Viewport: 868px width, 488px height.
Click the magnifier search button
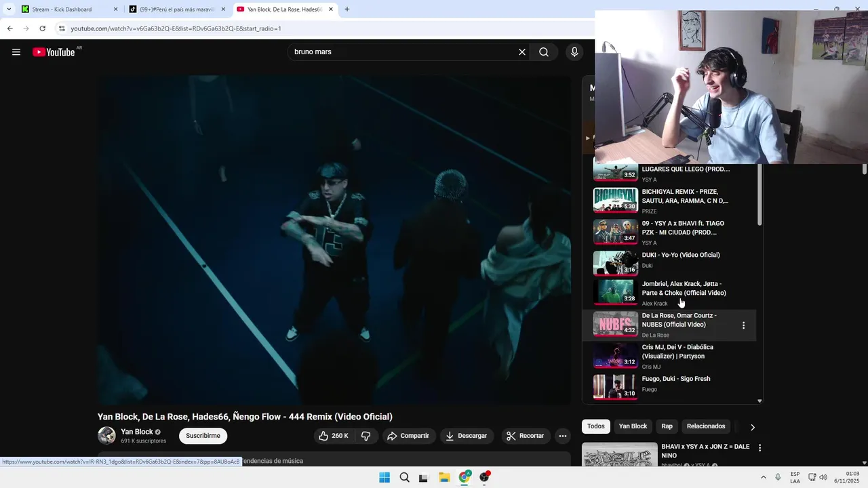pyautogui.click(x=544, y=52)
